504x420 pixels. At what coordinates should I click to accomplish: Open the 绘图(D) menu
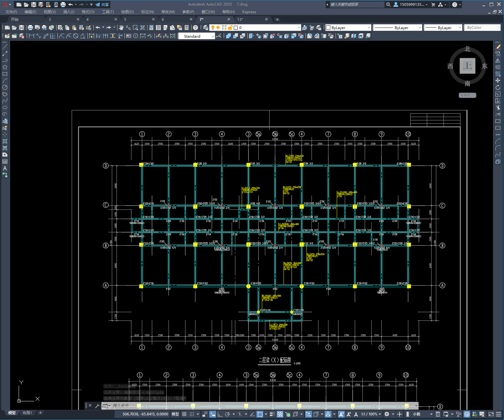[127, 12]
